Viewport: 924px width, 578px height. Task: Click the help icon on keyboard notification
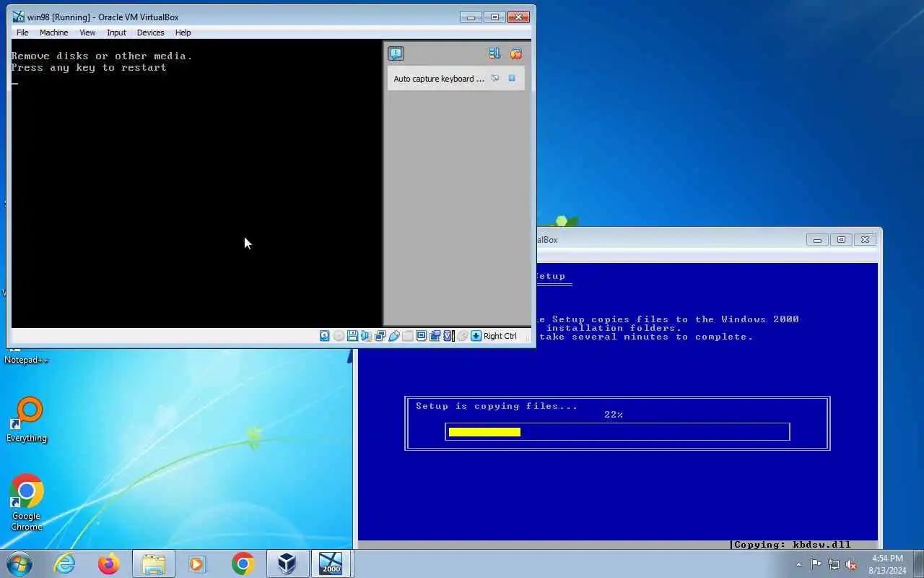click(x=495, y=78)
